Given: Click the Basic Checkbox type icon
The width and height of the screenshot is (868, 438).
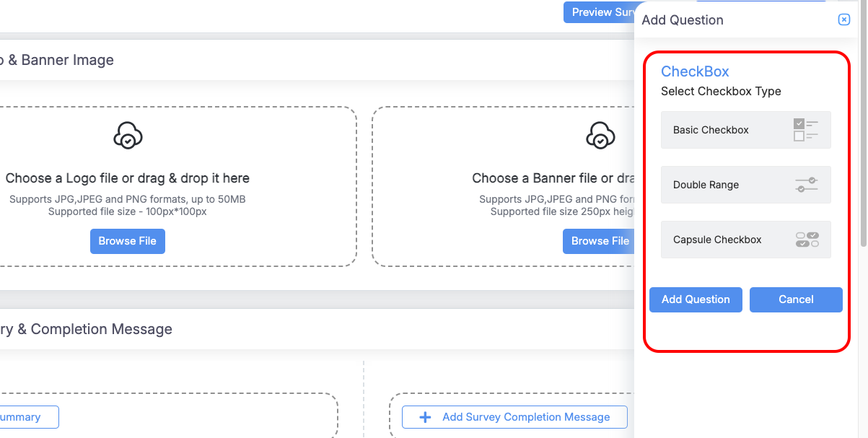Looking at the screenshot, I should [806, 130].
